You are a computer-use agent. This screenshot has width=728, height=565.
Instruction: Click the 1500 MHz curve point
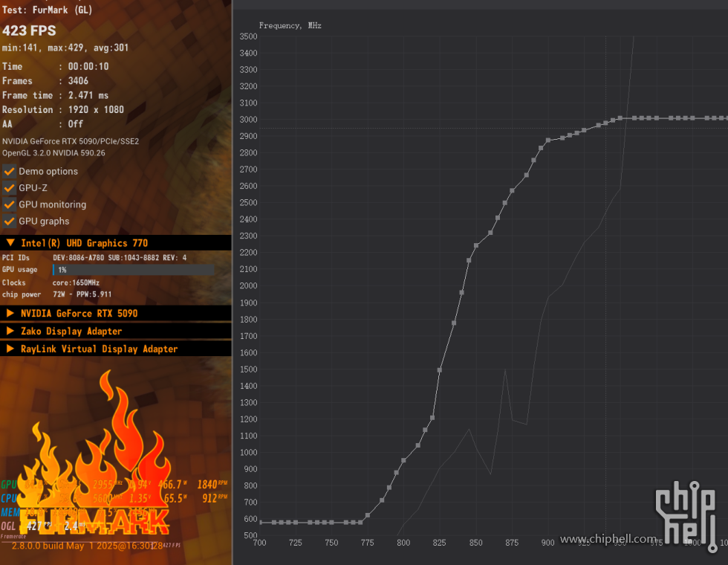(439, 370)
